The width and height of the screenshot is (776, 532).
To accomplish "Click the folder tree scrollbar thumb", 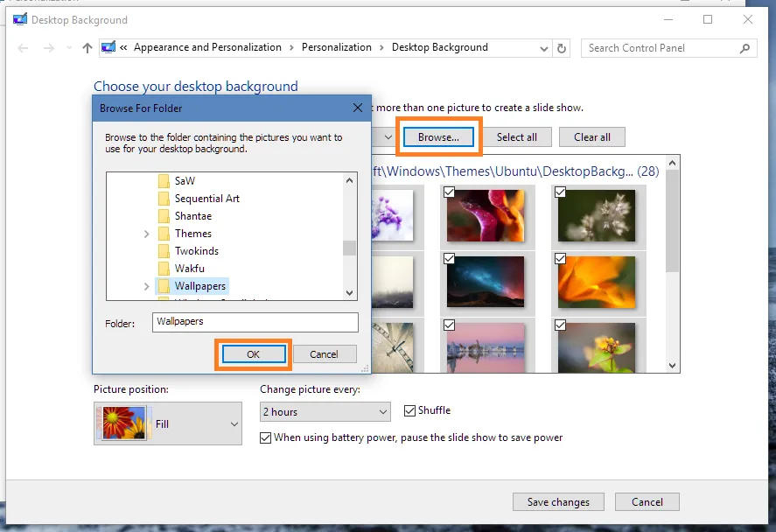I will pos(349,248).
